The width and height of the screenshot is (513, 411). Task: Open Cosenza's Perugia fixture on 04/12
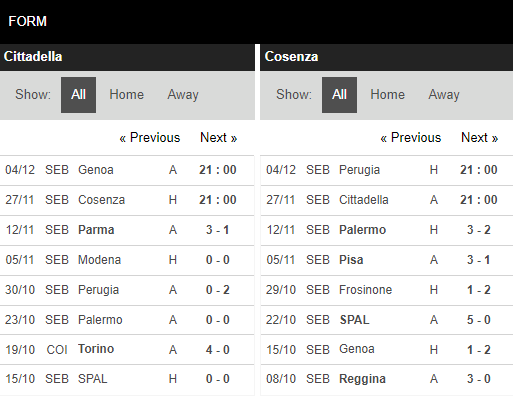[387, 170]
